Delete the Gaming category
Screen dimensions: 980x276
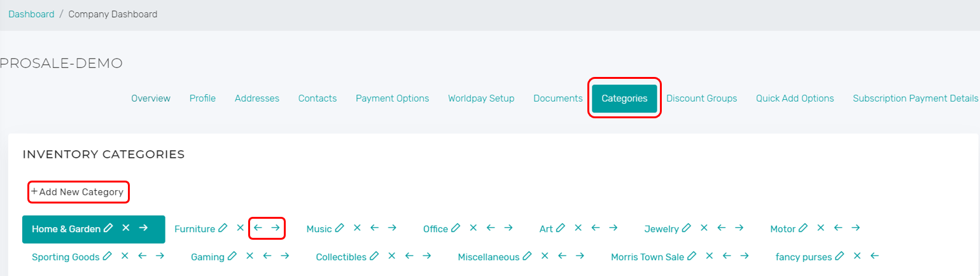pos(249,256)
